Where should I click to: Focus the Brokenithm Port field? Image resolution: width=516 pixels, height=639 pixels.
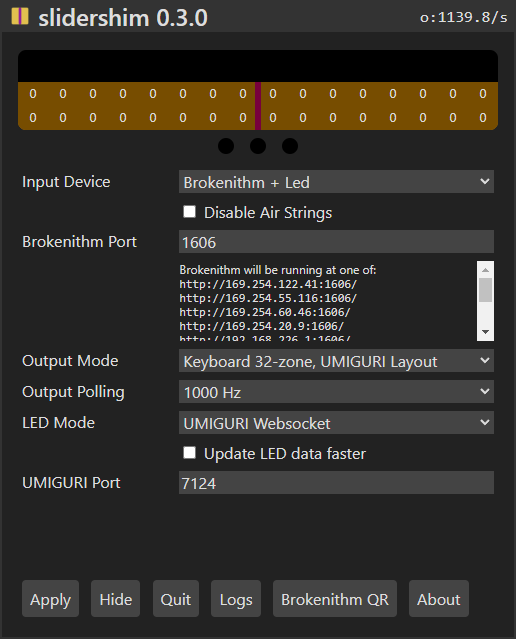(336, 242)
